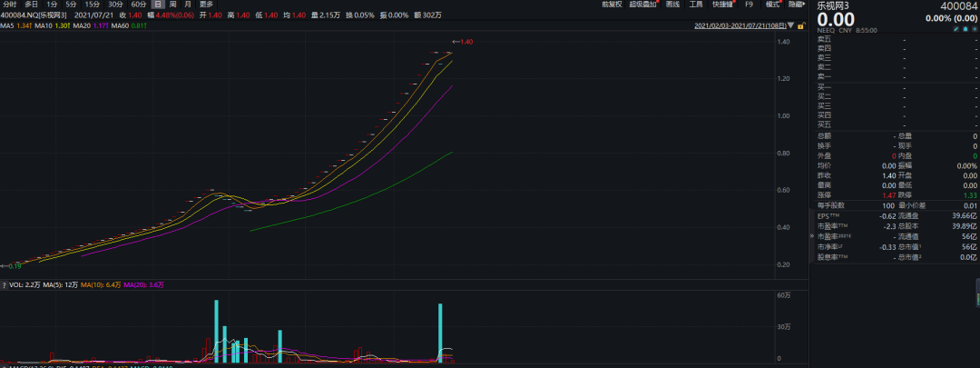This screenshot has width=980, height=368.
Task: Select the 日 daily K-line tab
Action: 158,5
